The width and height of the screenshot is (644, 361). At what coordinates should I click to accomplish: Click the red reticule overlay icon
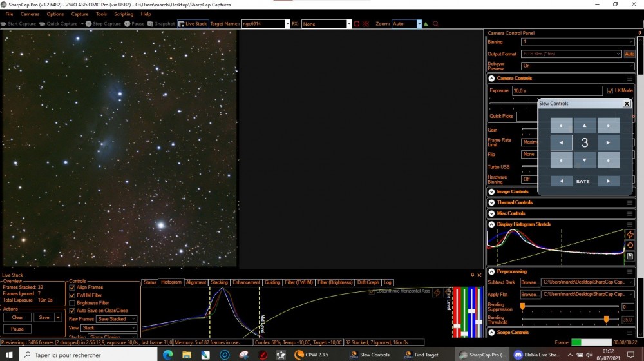pyautogui.click(x=366, y=24)
